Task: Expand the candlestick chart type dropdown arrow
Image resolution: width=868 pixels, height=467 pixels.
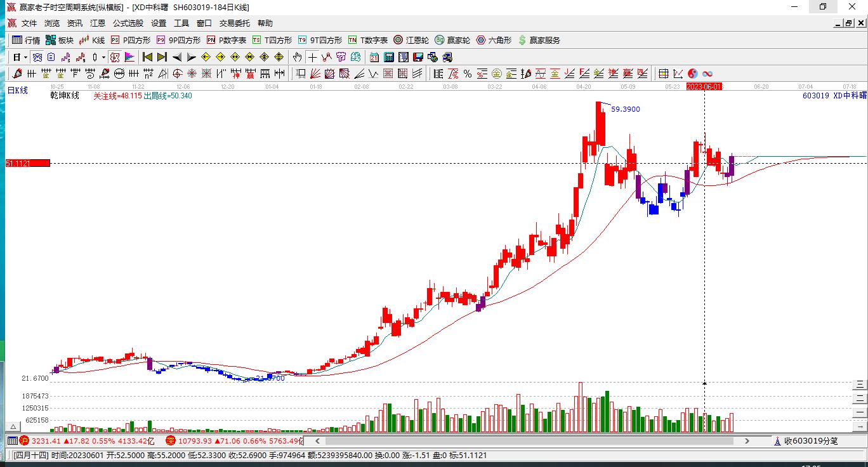Action: click(x=103, y=57)
